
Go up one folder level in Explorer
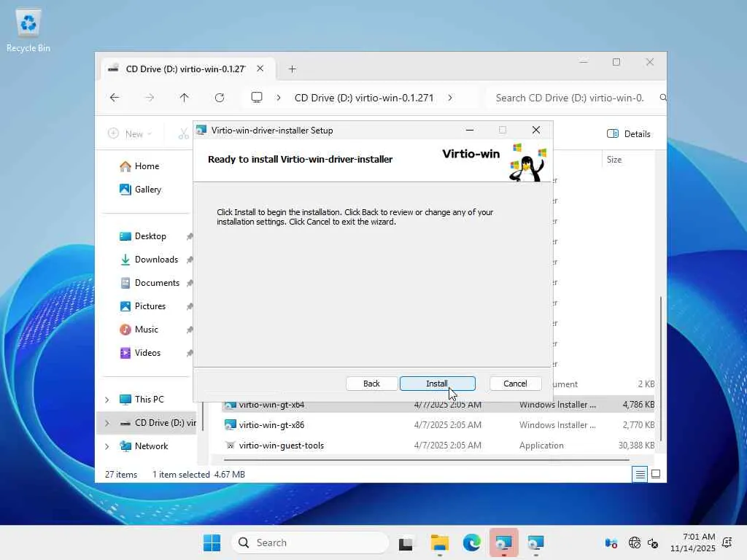pos(185,98)
